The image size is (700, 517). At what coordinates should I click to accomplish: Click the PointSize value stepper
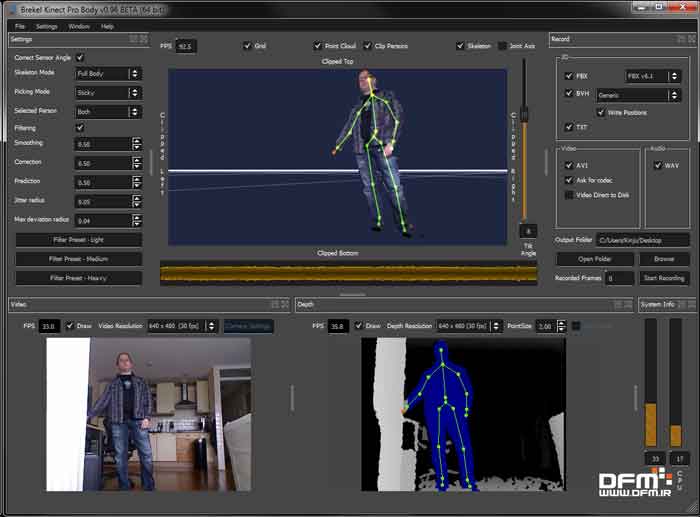pyautogui.click(x=562, y=326)
